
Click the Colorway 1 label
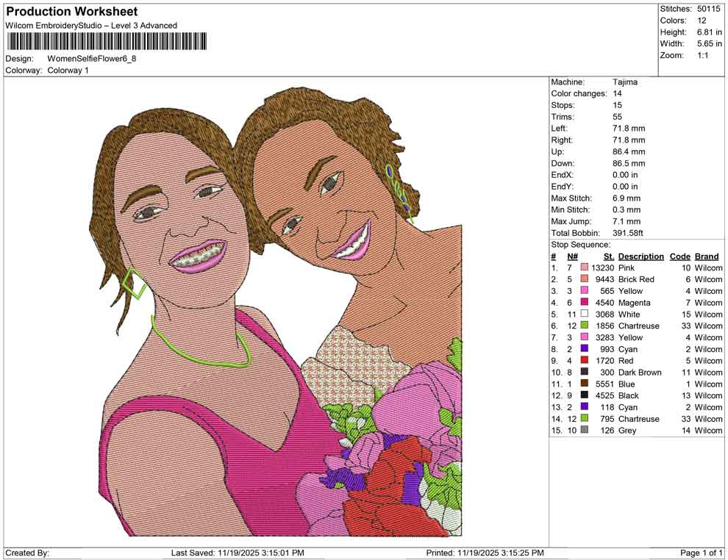pos(68,70)
